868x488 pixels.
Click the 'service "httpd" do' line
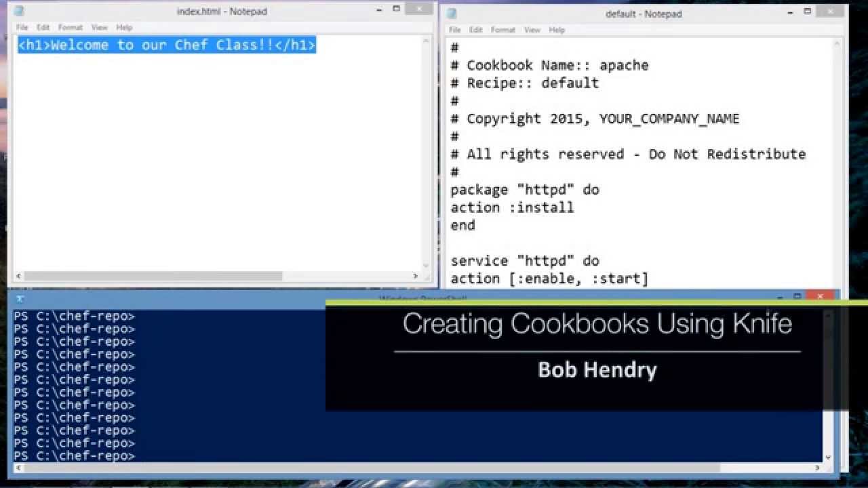click(525, 260)
